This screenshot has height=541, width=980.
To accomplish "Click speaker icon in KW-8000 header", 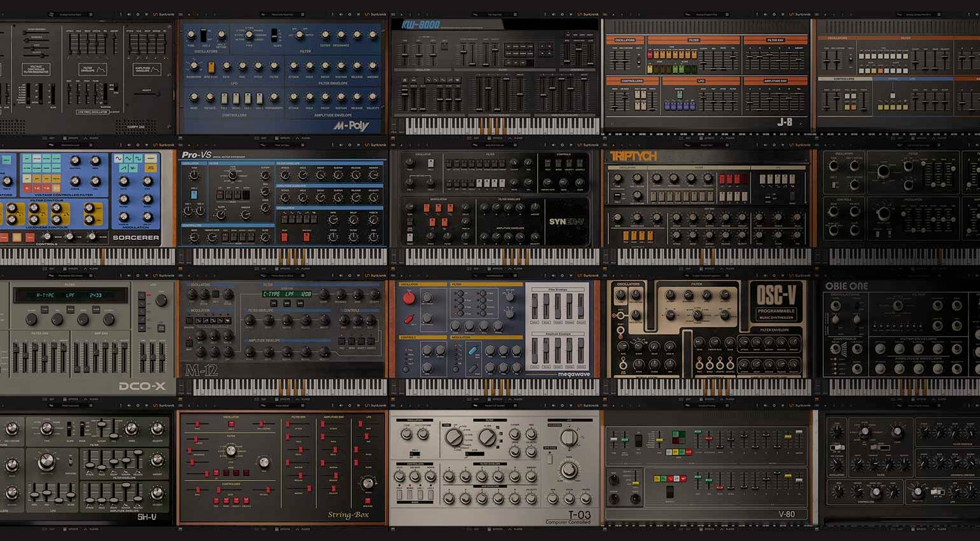I will [x=553, y=14].
